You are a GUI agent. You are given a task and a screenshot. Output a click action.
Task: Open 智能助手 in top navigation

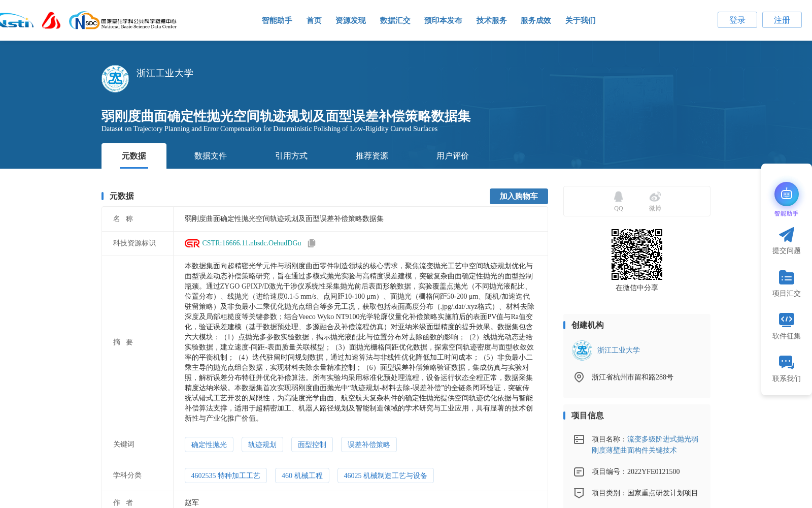click(277, 20)
